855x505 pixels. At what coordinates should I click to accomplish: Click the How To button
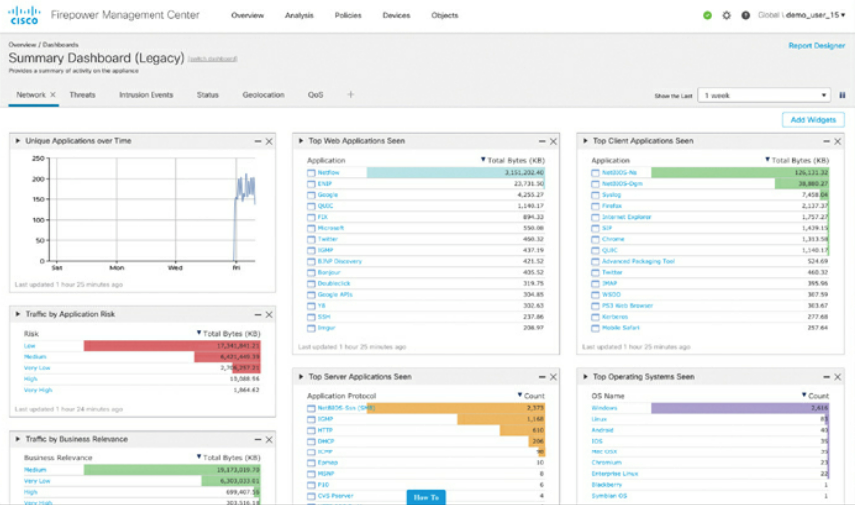(426, 497)
